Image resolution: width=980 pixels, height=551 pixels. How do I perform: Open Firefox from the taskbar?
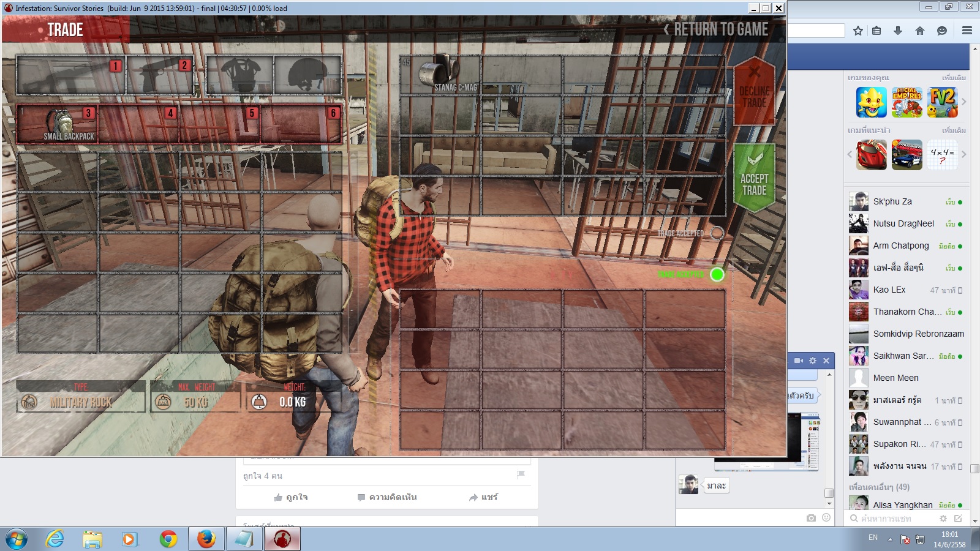[x=206, y=539]
